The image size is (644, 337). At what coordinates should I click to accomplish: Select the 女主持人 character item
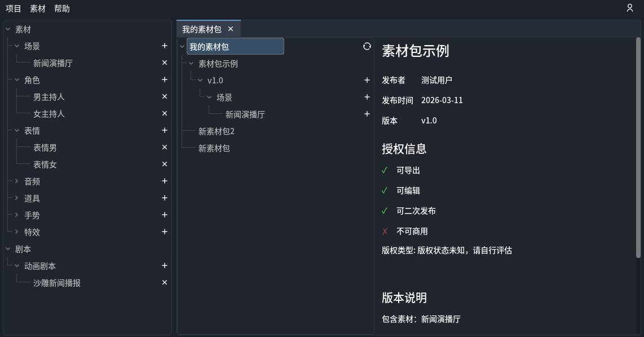(49, 114)
